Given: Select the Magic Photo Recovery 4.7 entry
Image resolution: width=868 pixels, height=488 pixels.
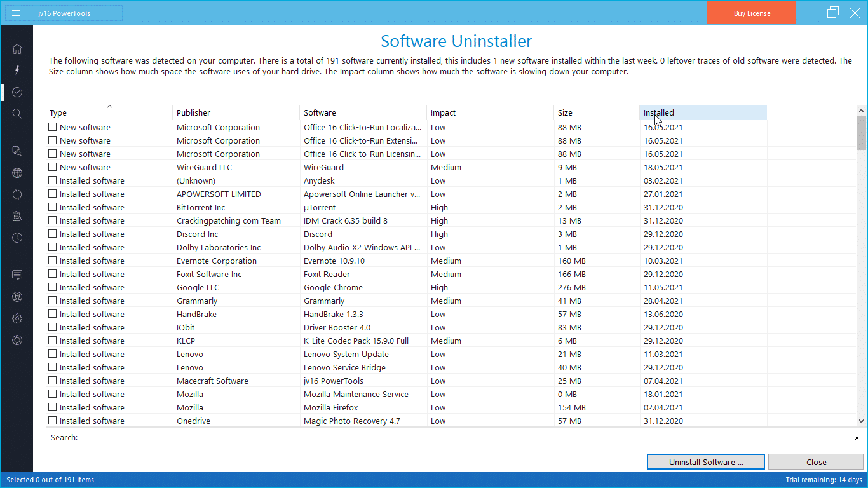Looking at the screenshot, I should (x=352, y=421).
